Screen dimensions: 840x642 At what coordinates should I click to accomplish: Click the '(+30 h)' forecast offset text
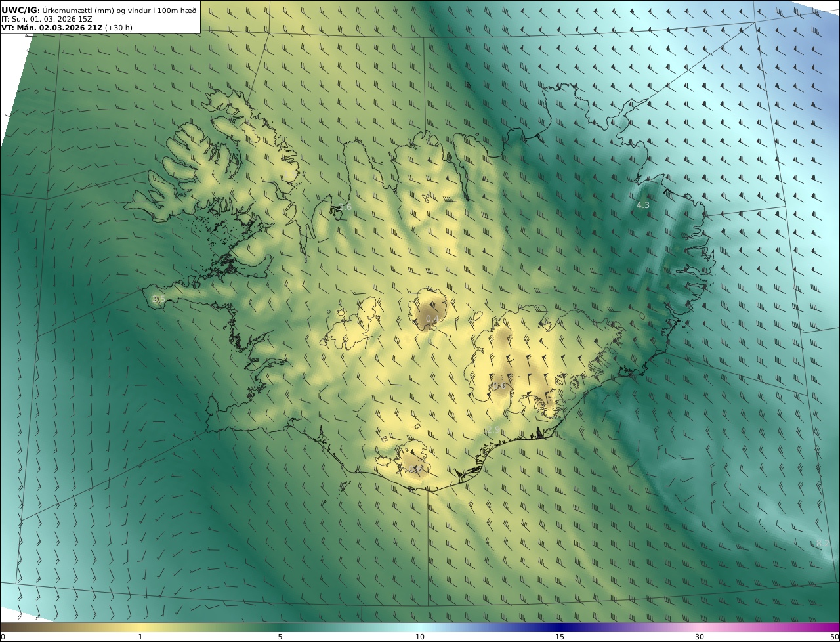[119, 28]
